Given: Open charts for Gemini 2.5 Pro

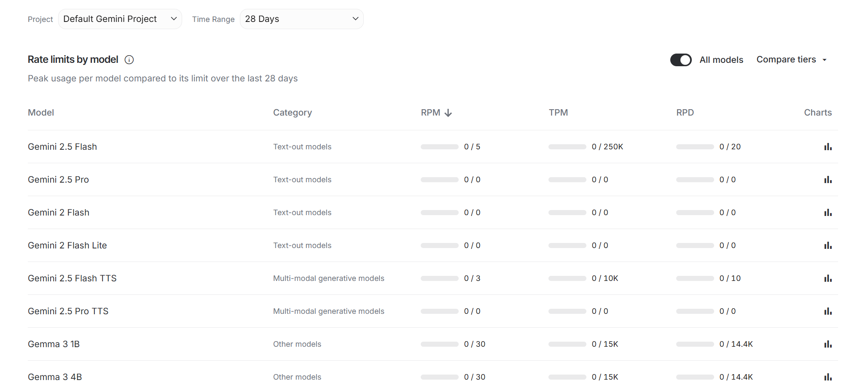Looking at the screenshot, I should point(828,180).
